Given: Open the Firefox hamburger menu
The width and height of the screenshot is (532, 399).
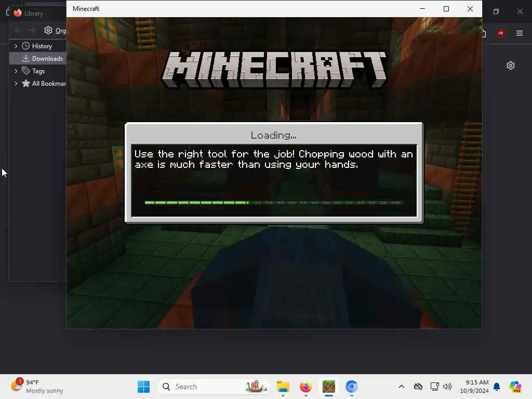Looking at the screenshot, I should pos(520,33).
